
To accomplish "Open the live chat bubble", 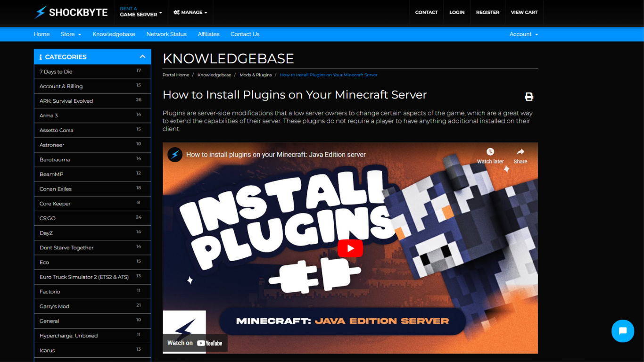I will (623, 331).
